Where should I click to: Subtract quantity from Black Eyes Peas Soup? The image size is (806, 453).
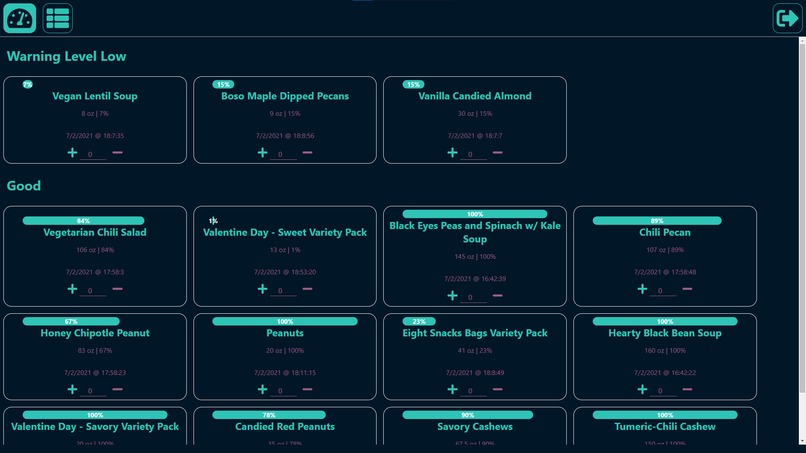pos(498,296)
